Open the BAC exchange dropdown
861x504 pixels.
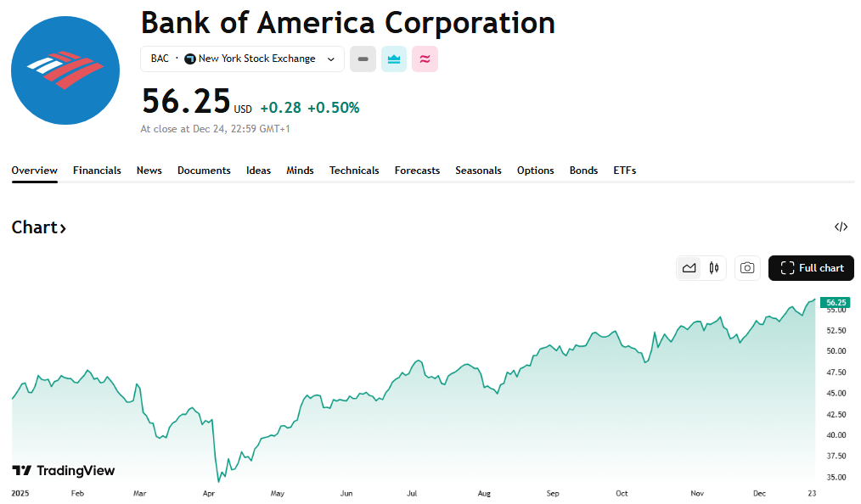329,59
